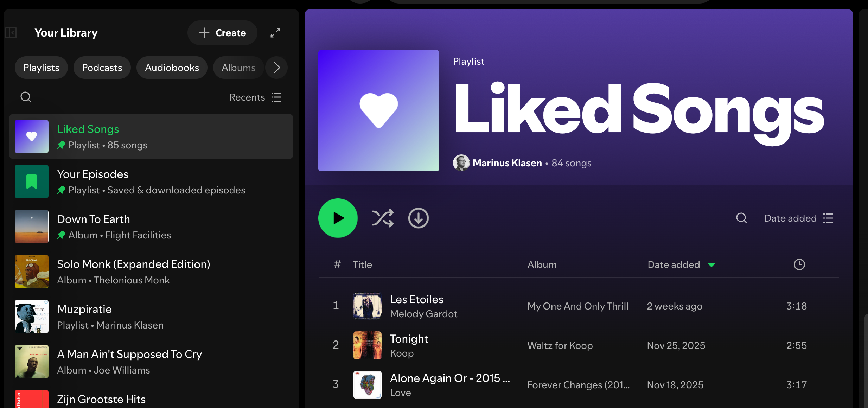Screen dimensions: 868x408
Task: Toggle the Audiobooks filter chip
Action: pos(172,68)
